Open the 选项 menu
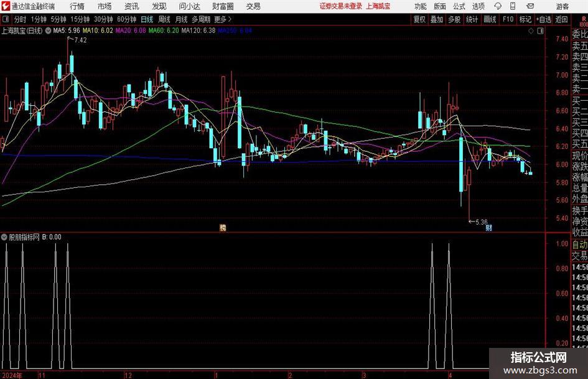 (x=478, y=6)
